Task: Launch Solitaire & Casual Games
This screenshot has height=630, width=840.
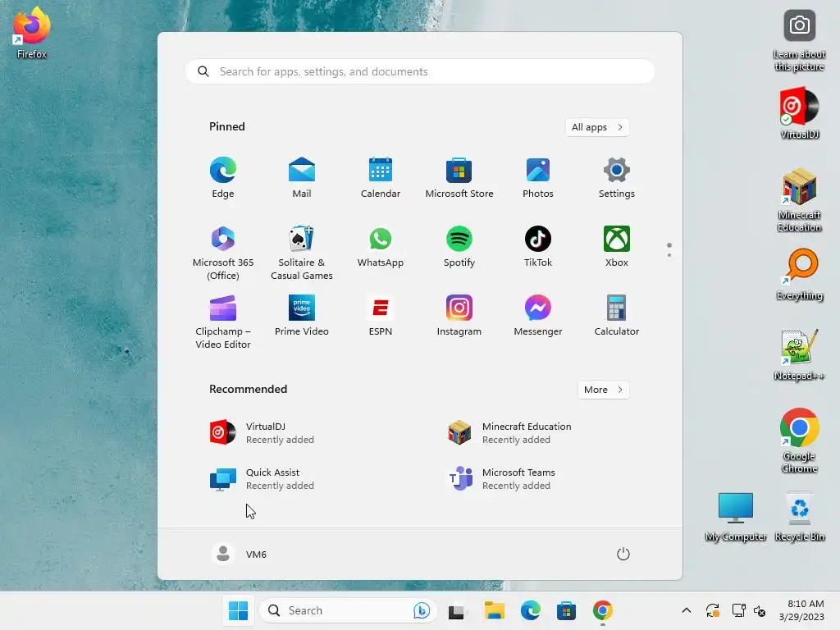Action: [x=302, y=253]
